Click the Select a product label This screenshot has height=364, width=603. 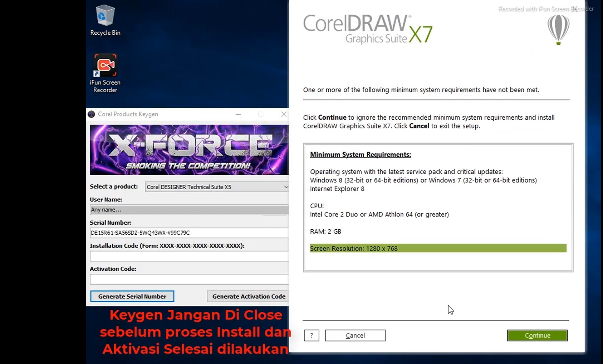(x=114, y=186)
